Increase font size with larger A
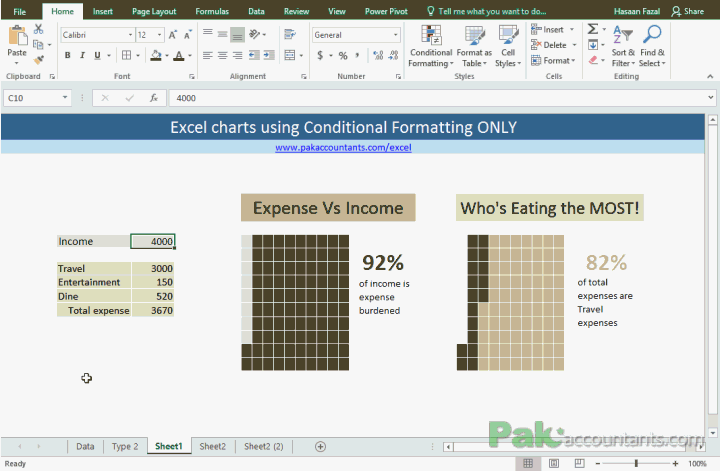720x471 pixels. coord(173,35)
